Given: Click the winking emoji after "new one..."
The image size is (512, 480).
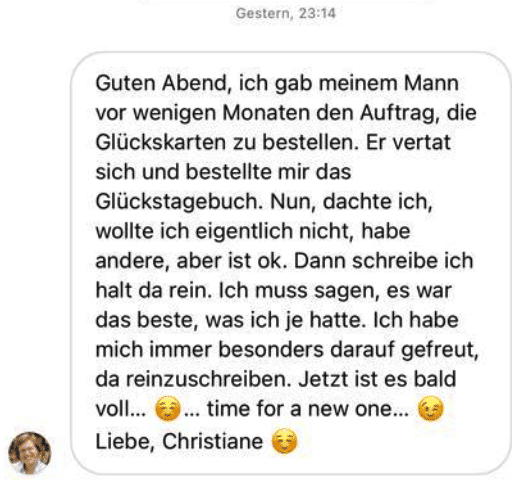Looking at the screenshot, I should (x=431, y=408).
